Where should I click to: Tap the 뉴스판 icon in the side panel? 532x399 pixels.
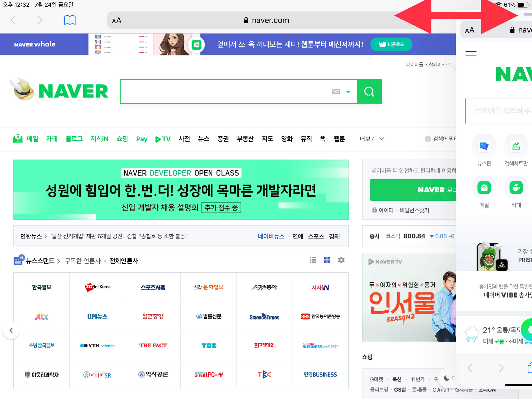(x=484, y=146)
